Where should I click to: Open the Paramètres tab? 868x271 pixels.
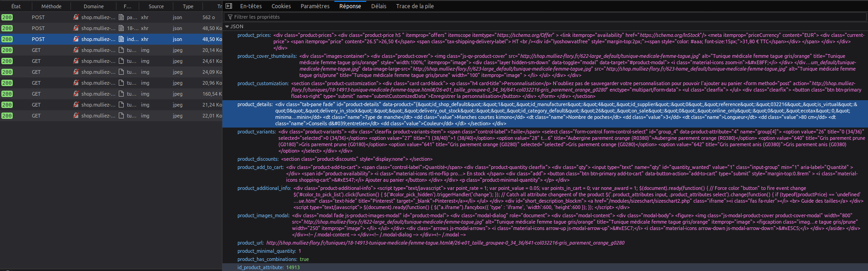315,6
